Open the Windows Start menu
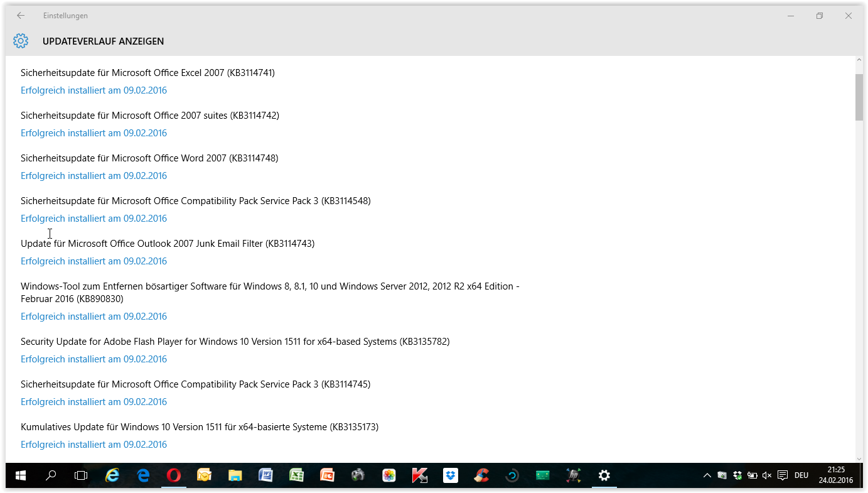 pyautogui.click(x=21, y=475)
